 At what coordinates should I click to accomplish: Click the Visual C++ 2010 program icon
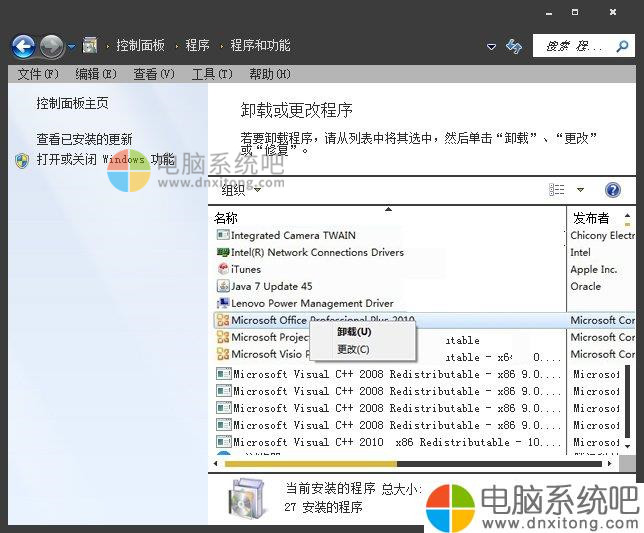224,442
